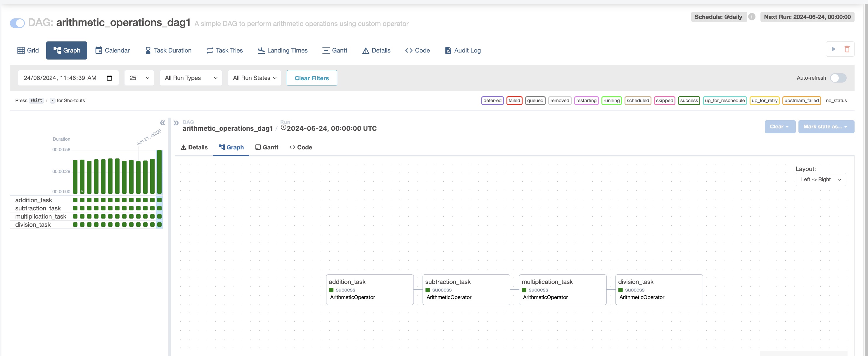Open the All Run States dropdown
This screenshot has height=356, width=868.
pyautogui.click(x=254, y=78)
